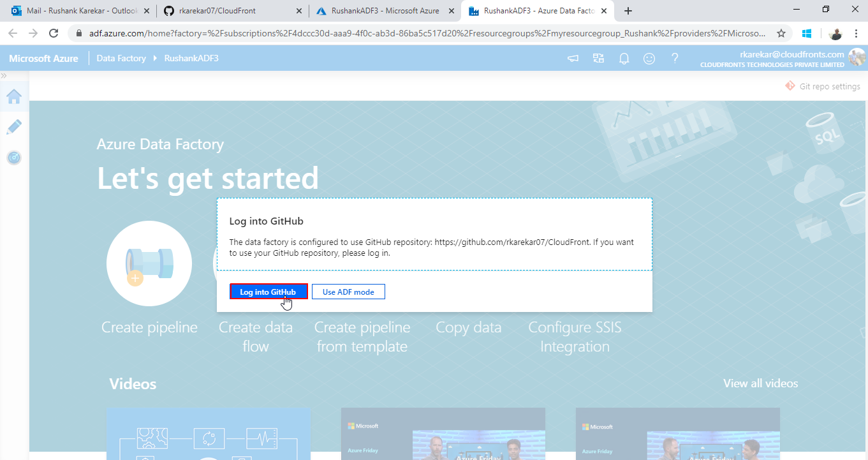Viewport: 868px width, 460px height.
Task: Log into GitHub from the dialog
Action: (268, 292)
